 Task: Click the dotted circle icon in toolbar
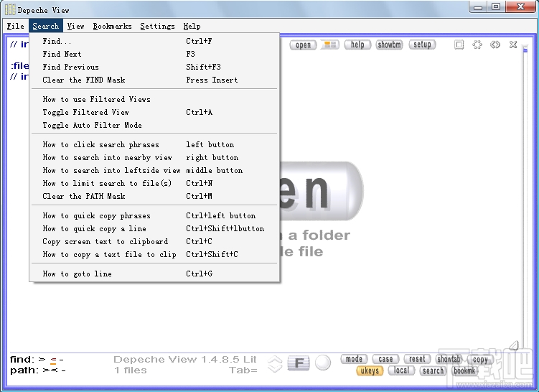[477, 45]
